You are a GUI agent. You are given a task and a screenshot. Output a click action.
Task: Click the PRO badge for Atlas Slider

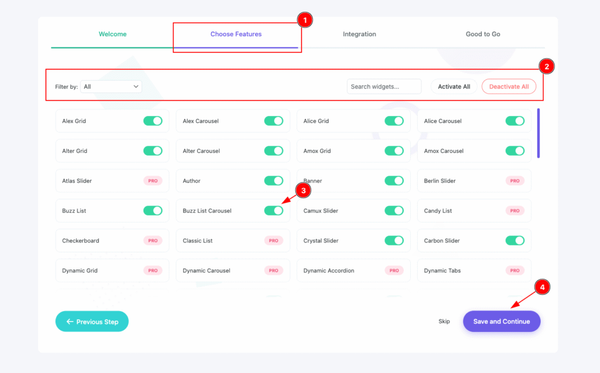(153, 181)
